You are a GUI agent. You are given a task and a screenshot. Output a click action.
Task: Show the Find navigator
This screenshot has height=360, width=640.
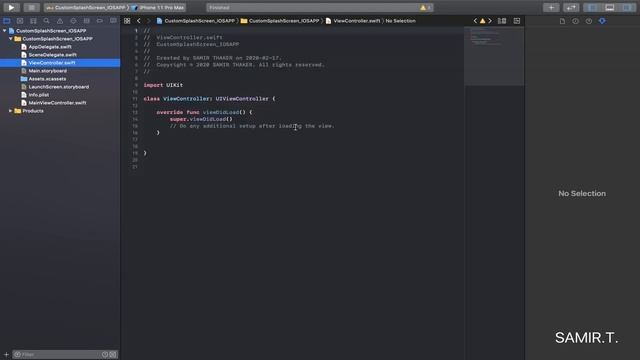click(x=47, y=21)
